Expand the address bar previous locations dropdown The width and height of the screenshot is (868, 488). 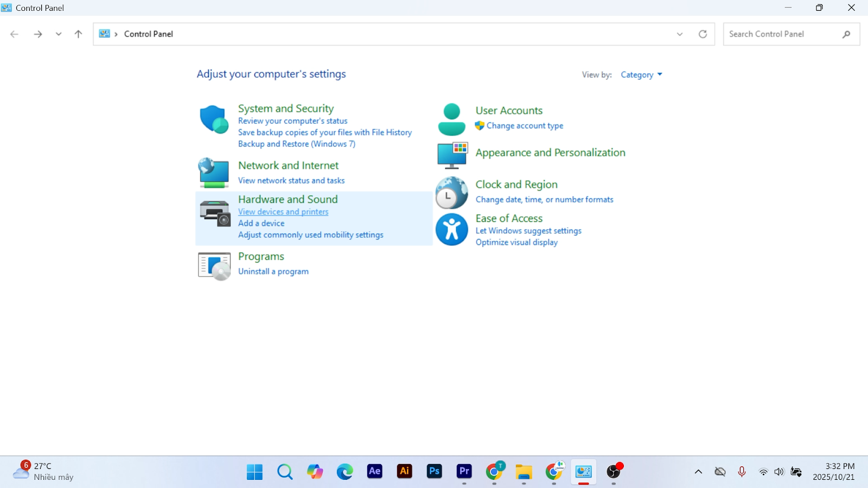pos(680,34)
